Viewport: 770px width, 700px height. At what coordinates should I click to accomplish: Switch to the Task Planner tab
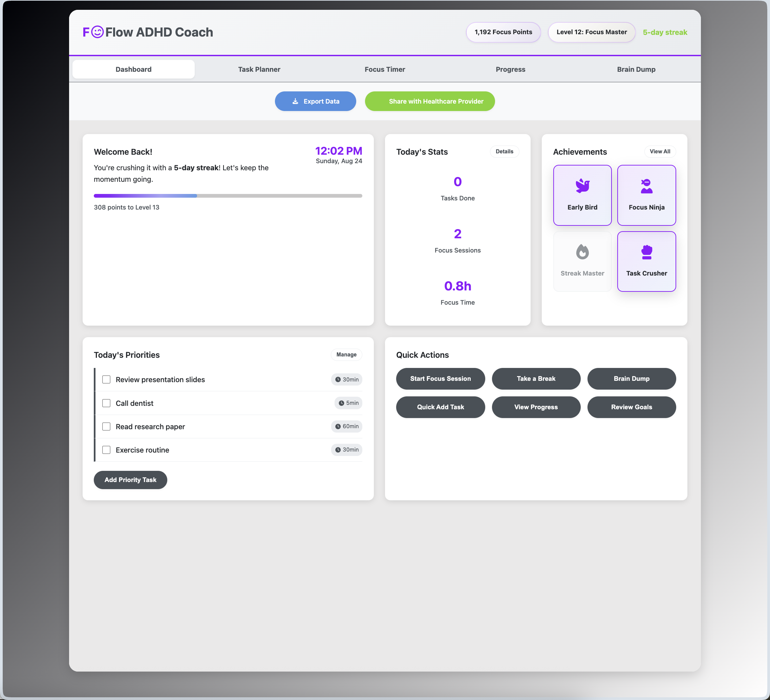pos(259,69)
